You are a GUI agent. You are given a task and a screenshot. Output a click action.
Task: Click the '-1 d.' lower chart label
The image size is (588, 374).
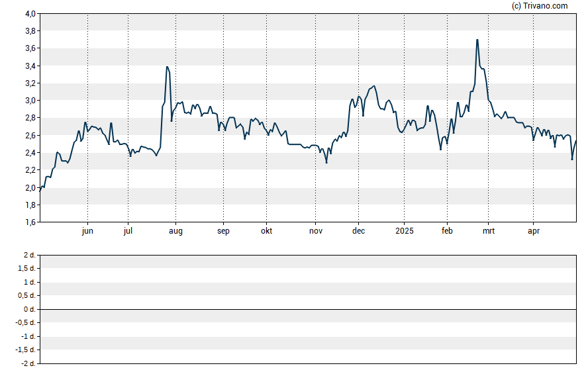[28, 336]
